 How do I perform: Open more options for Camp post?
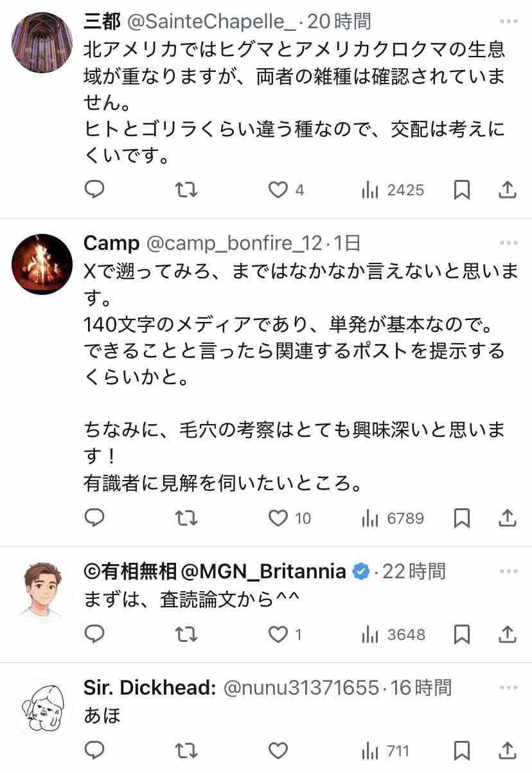pyautogui.click(x=508, y=244)
